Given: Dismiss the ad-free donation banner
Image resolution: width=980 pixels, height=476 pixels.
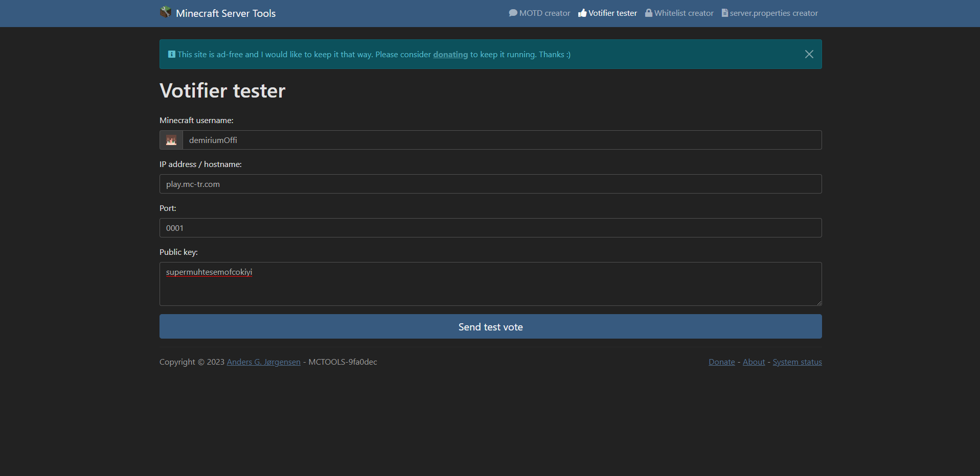Looking at the screenshot, I should click(809, 54).
